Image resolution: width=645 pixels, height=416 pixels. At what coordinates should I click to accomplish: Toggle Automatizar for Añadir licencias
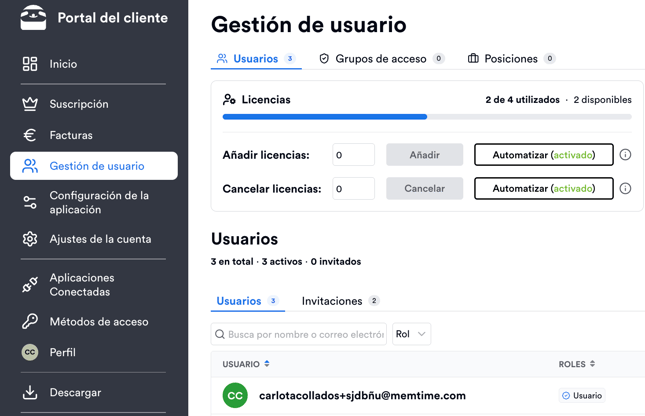(x=544, y=155)
